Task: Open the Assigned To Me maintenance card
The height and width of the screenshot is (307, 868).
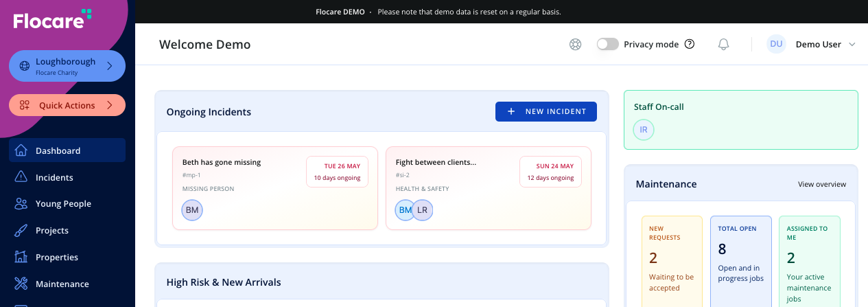Action: click(x=809, y=262)
